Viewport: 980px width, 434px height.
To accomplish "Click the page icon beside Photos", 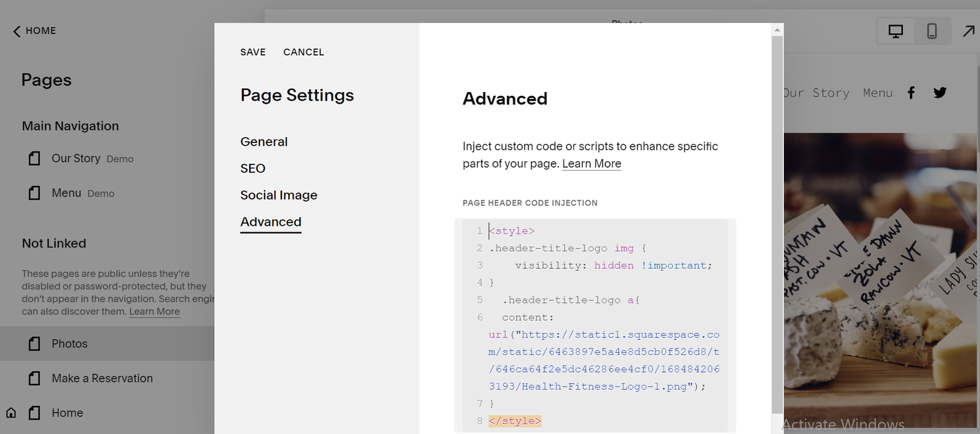I will 34,343.
